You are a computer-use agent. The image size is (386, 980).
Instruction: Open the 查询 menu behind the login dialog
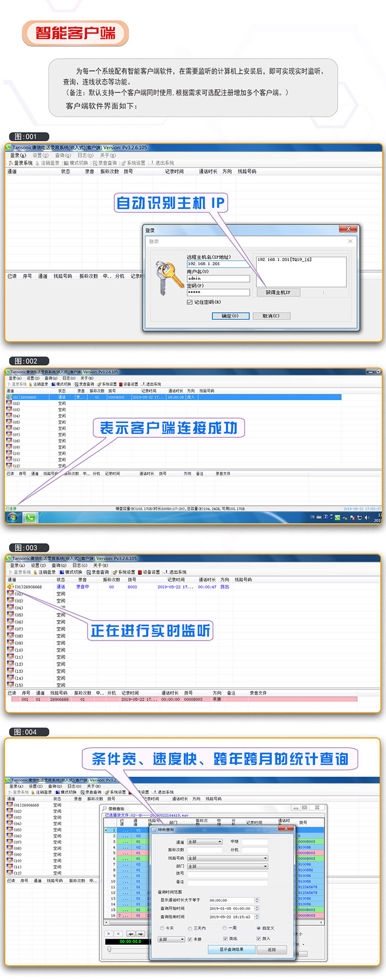63,156
